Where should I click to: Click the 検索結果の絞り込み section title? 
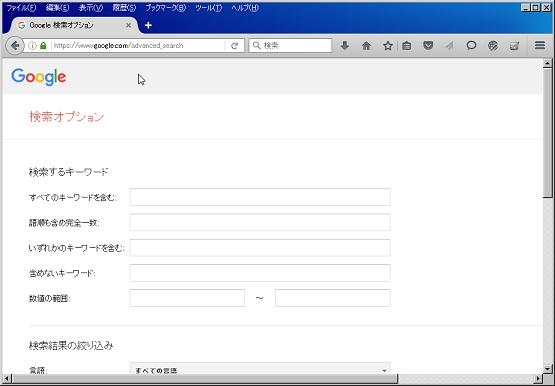pos(71,345)
